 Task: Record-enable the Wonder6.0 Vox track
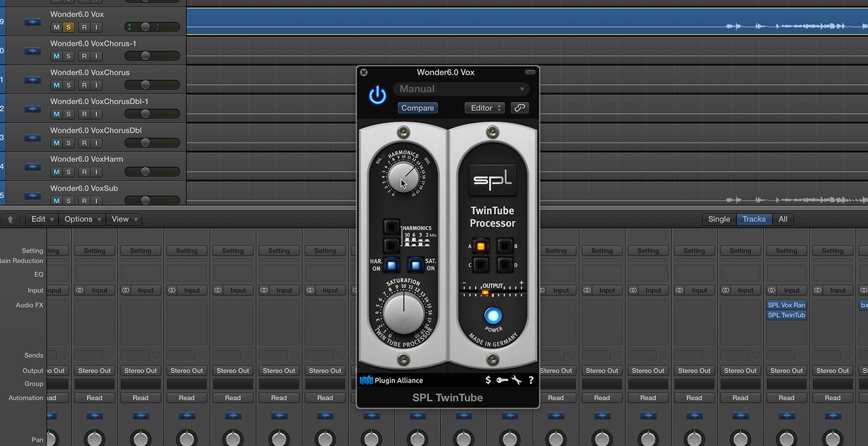84,27
